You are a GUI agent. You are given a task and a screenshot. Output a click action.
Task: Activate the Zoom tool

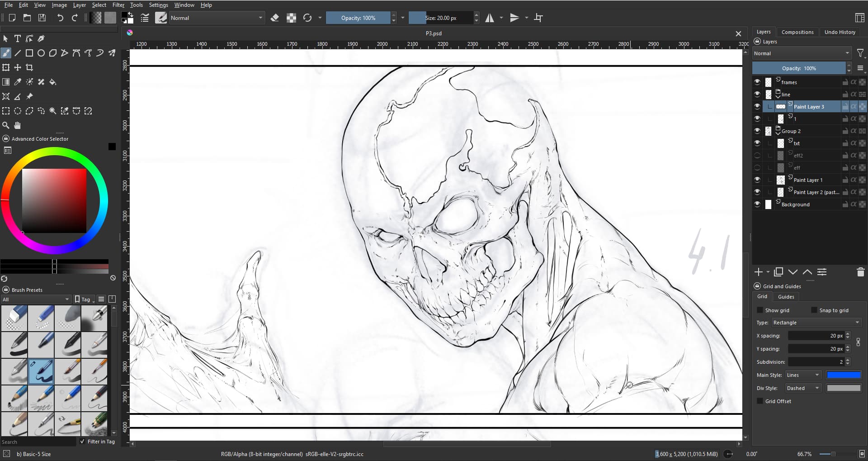pos(6,125)
